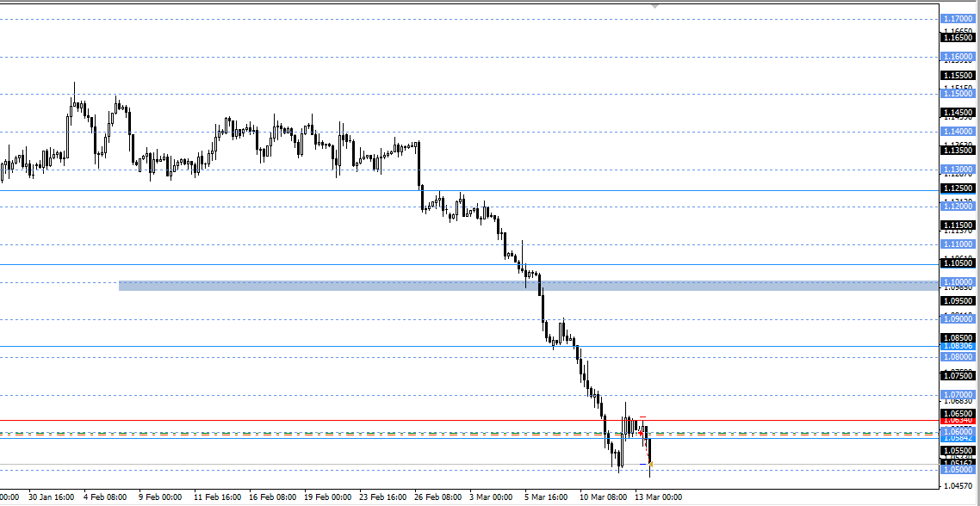This screenshot has width=980, height=506.
Task: Click the 11 Feb 16:00 time label
Action: [x=217, y=497]
